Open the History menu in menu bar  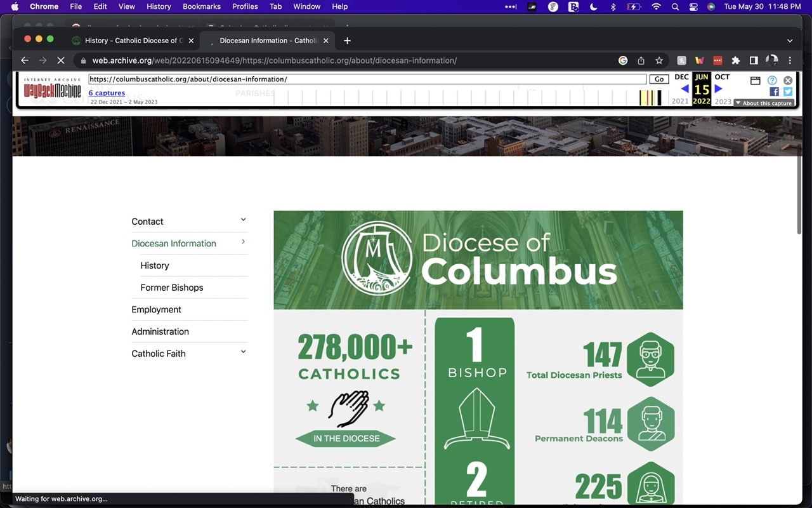(159, 6)
